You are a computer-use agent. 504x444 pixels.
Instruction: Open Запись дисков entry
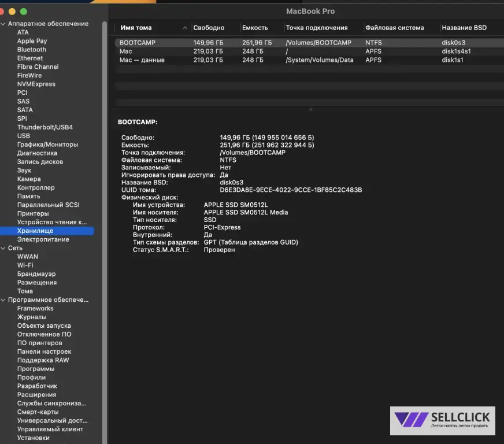40,162
